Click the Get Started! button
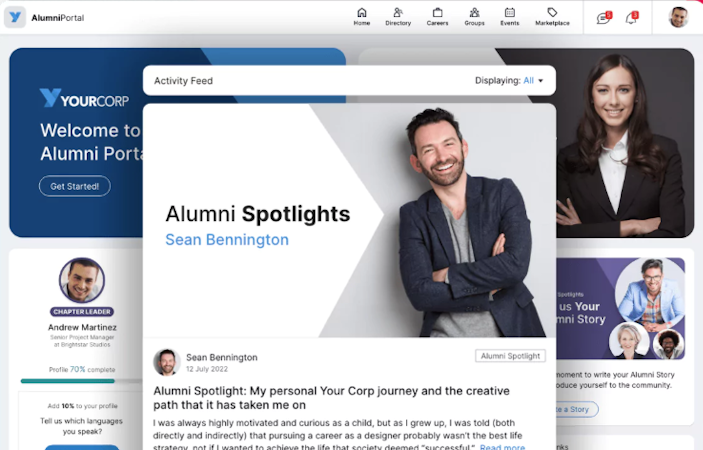Viewport: 703px width, 450px height. [x=74, y=186]
